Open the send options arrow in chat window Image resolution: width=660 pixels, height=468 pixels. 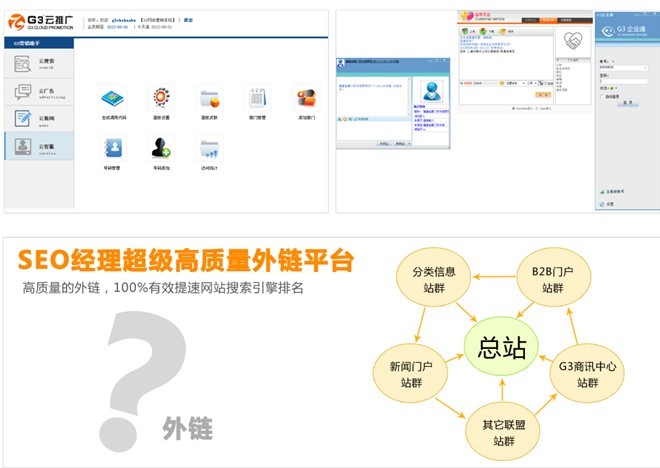(x=409, y=144)
